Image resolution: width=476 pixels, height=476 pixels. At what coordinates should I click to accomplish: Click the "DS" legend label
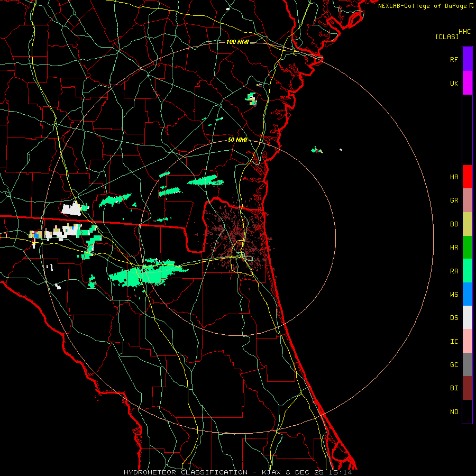(454, 318)
